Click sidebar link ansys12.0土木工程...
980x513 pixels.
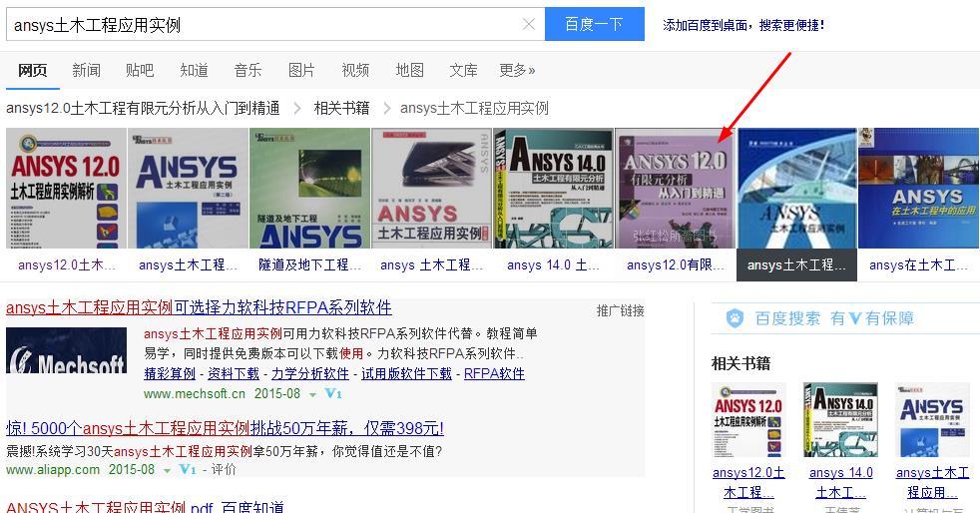(x=748, y=482)
